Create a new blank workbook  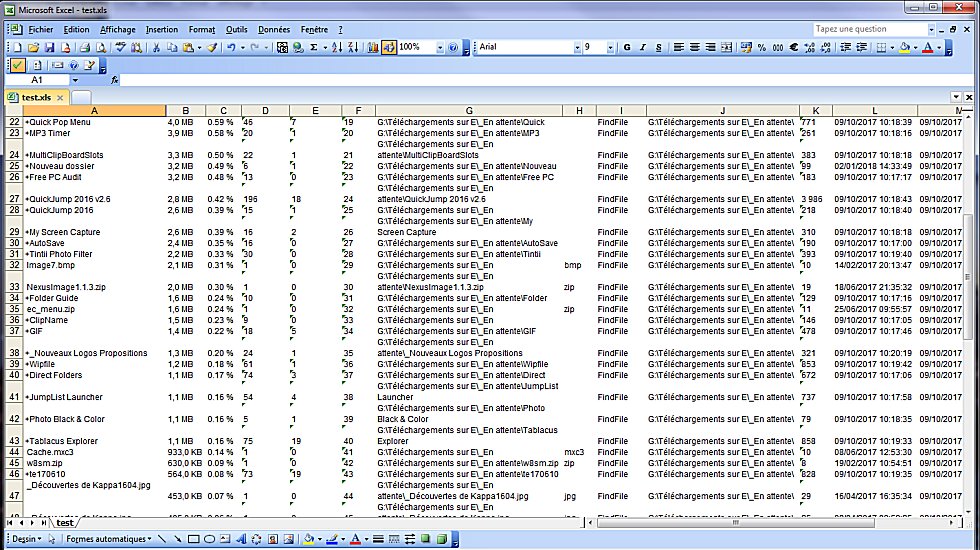(x=18, y=48)
